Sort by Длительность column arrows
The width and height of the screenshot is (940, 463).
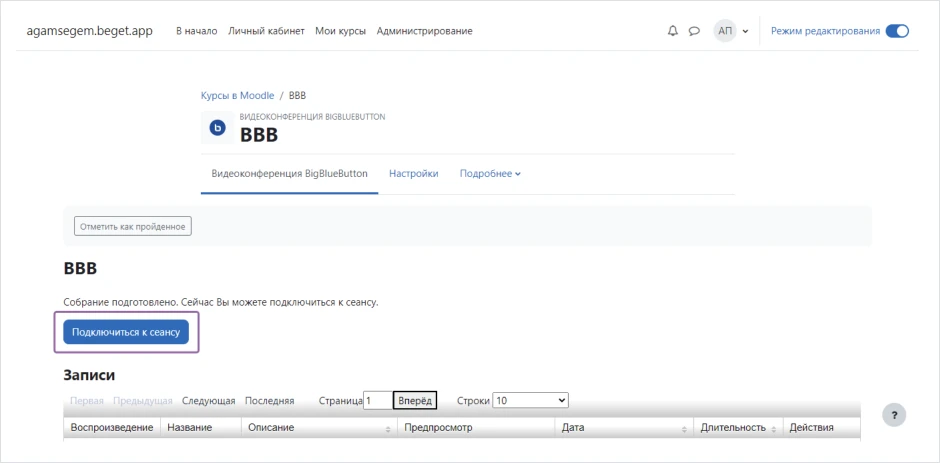coord(773,429)
